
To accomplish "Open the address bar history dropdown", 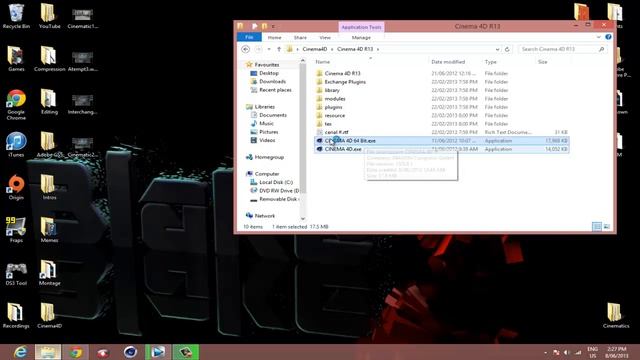I will [497, 49].
